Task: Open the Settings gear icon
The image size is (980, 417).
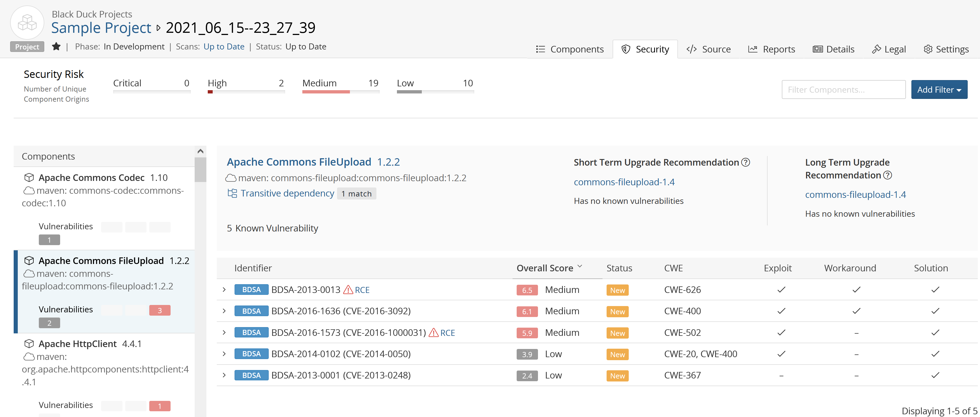Action: click(927, 48)
